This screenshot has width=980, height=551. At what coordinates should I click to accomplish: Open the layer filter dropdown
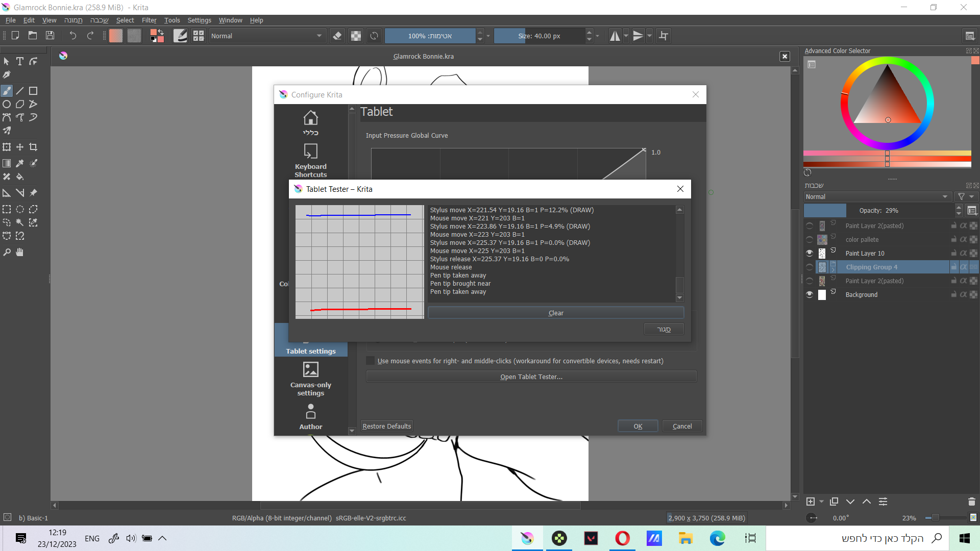coord(966,196)
